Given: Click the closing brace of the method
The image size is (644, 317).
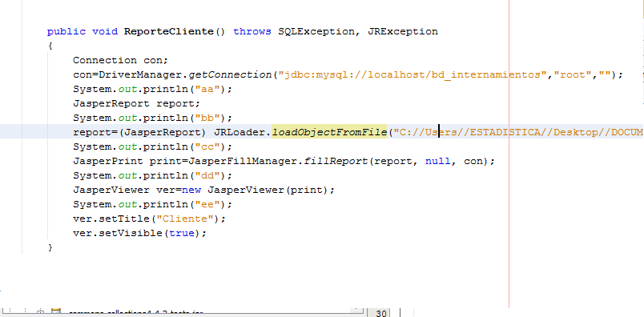Looking at the screenshot, I should pos(50,247).
